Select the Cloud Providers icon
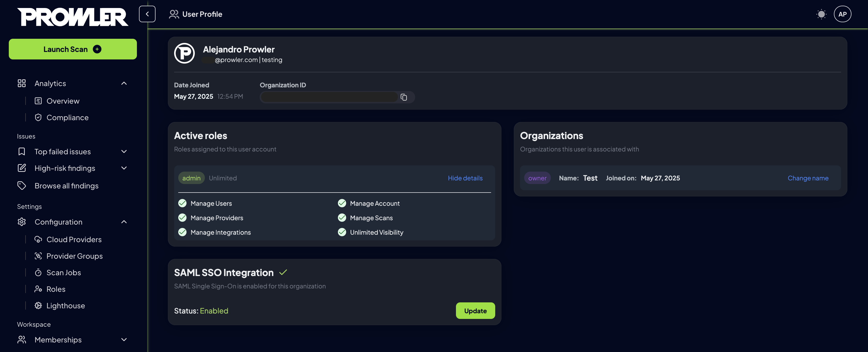Viewport: 868px width, 352px height. (38, 239)
